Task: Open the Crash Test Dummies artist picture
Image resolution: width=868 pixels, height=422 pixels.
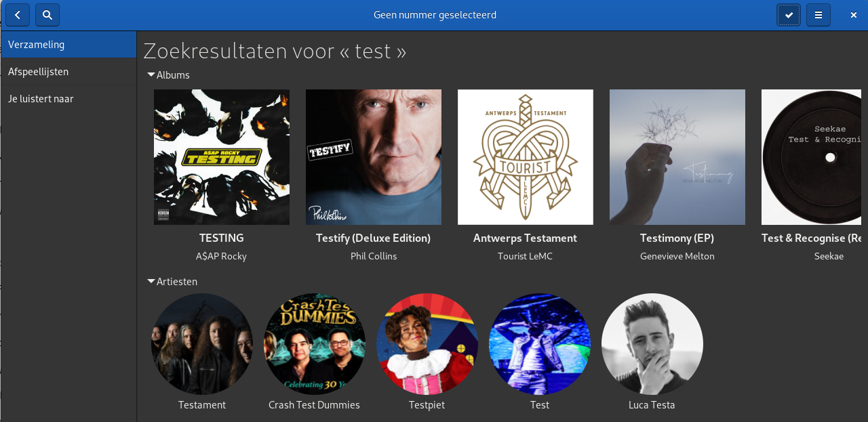Action: point(315,344)
